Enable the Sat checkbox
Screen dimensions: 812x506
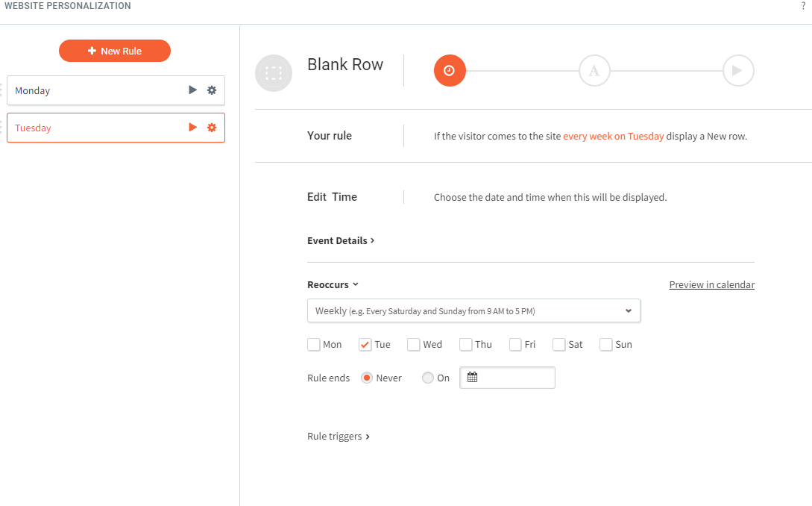558,345
